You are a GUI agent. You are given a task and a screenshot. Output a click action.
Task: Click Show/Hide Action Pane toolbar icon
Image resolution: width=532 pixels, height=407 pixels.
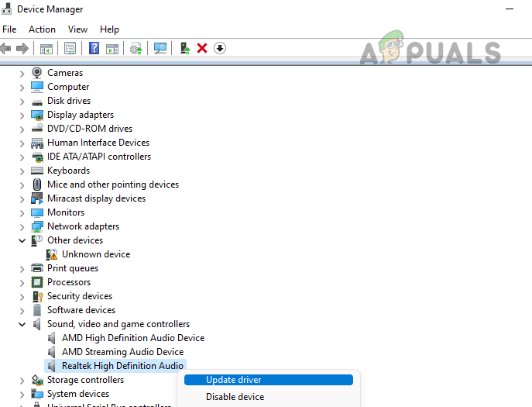tap(112, 49)
